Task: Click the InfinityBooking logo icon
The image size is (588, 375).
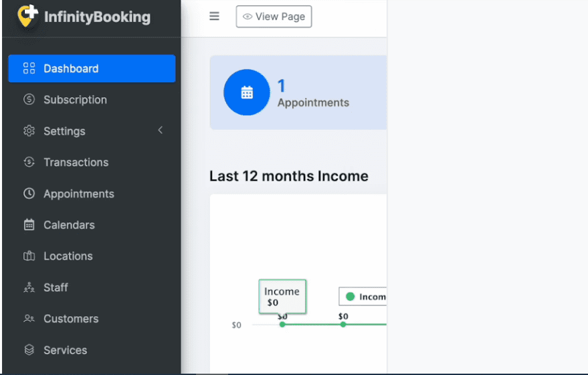Action: click(27, 16)
